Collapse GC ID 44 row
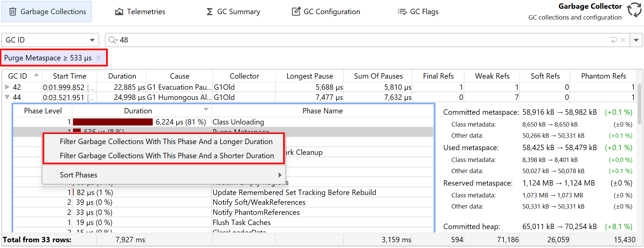The height and width of the screenshot is (248, 644). [x=7, y=97]
